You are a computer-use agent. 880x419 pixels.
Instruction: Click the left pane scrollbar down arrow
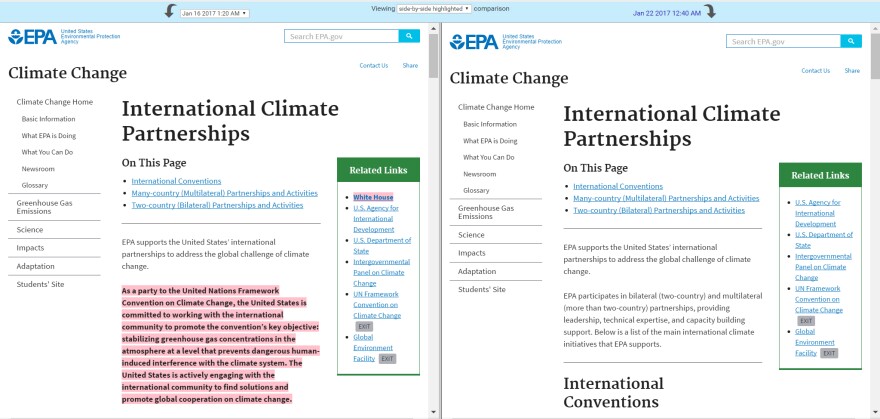click(x=433, y=413)
